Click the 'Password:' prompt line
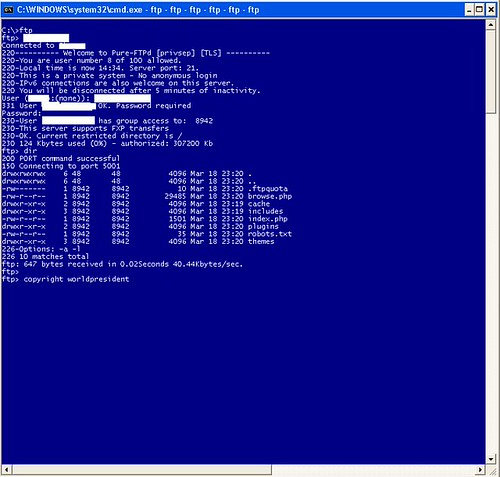The height and width of the screenshot is (477, 500). tap(21, 113)
